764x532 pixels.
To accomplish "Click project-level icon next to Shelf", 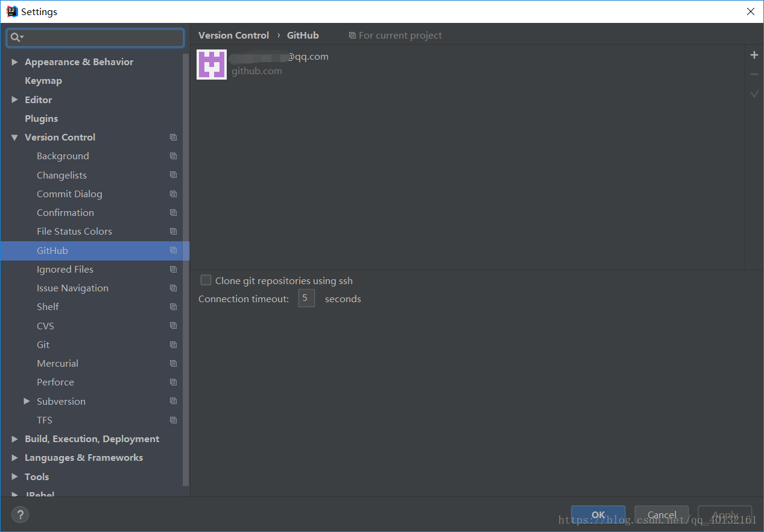I will click(x=173, y=307).
